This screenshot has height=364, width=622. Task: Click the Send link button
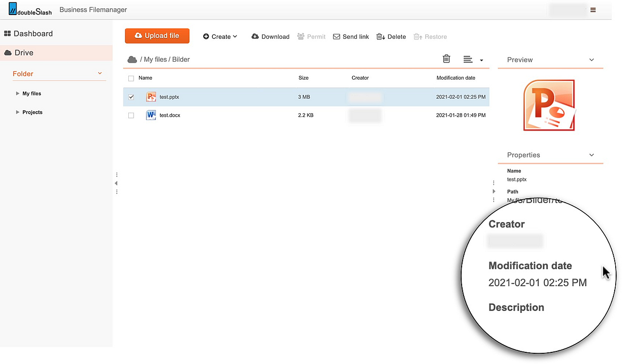[351, 36]
